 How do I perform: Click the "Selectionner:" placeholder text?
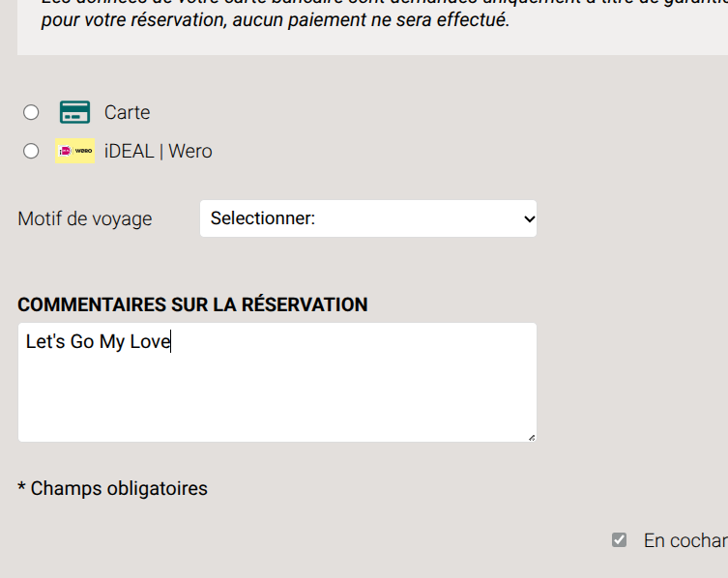click(x=262, y=218)
